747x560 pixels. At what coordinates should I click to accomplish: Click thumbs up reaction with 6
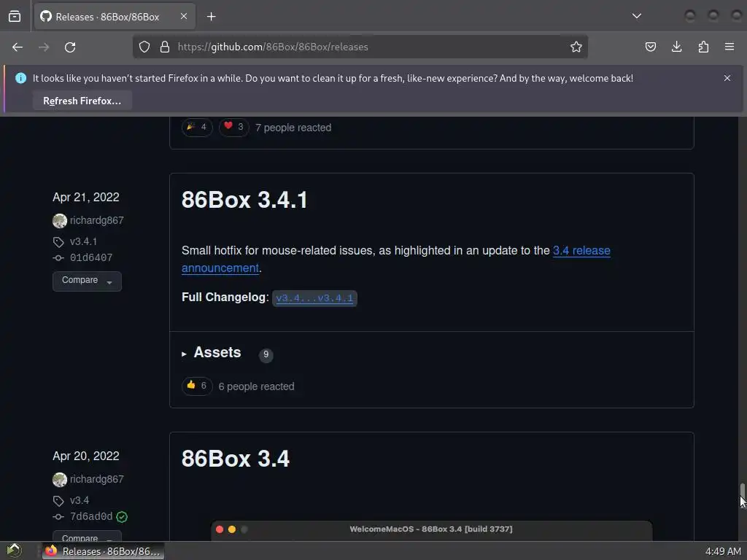(x=197, y=386)
